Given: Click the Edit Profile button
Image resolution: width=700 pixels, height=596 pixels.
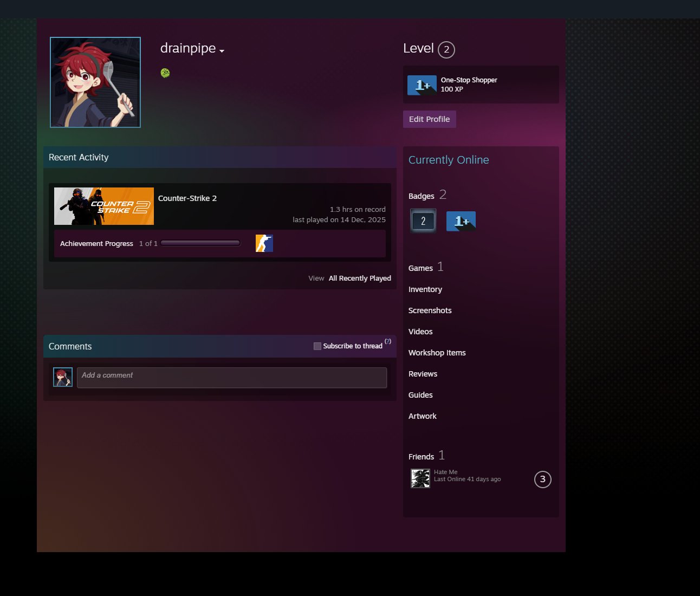Looking at the screenshot, I should click(x=430, y=119).
